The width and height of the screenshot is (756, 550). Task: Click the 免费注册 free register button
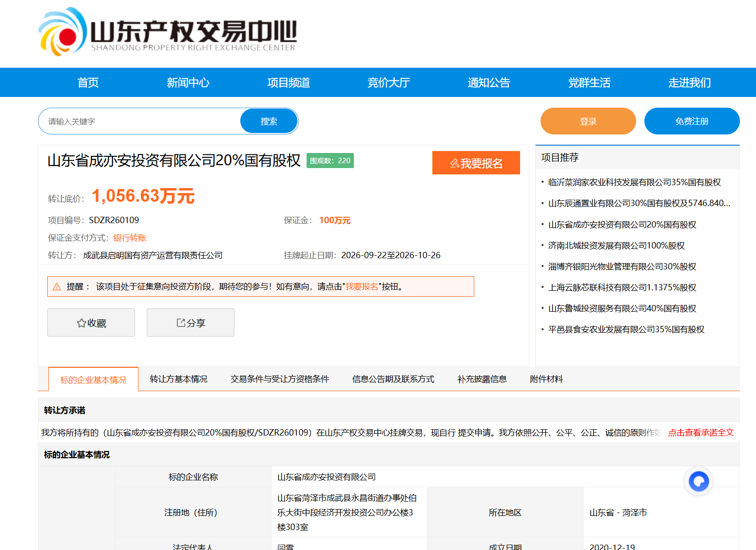tap(692, 121)
